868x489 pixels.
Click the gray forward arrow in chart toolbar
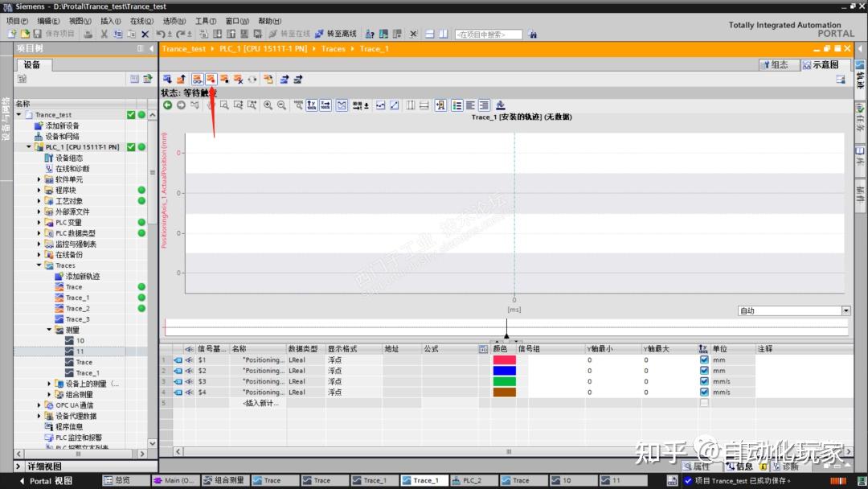[x=181, y=105]
